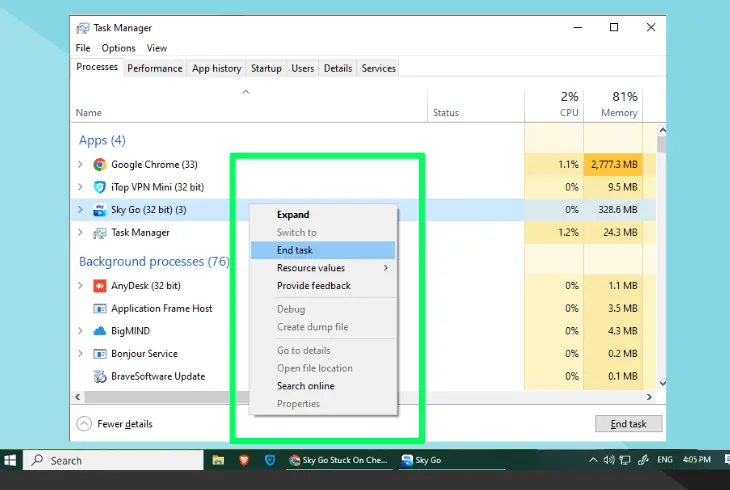Show hidden system tray icons
Screen dimensions: 730x490
click(x=593, y=460)
